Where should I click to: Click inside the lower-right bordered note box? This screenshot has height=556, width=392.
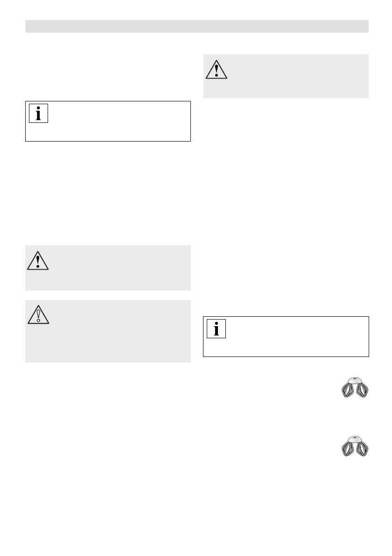click(x=294, y=337)
